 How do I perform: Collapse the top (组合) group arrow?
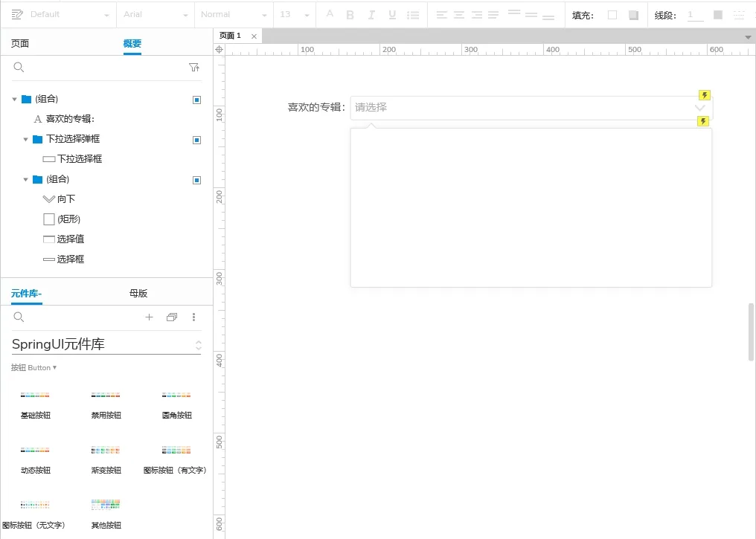point(14,99)
